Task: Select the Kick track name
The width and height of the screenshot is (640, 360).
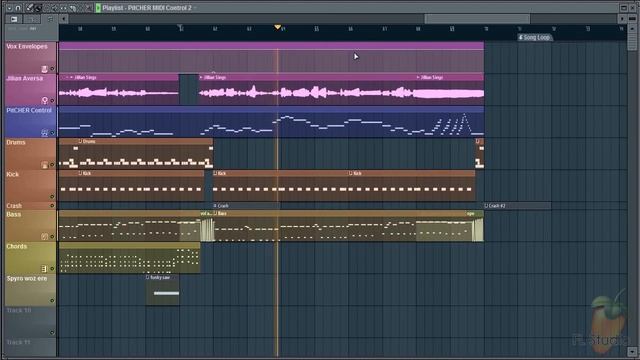Action: (12, 174)
